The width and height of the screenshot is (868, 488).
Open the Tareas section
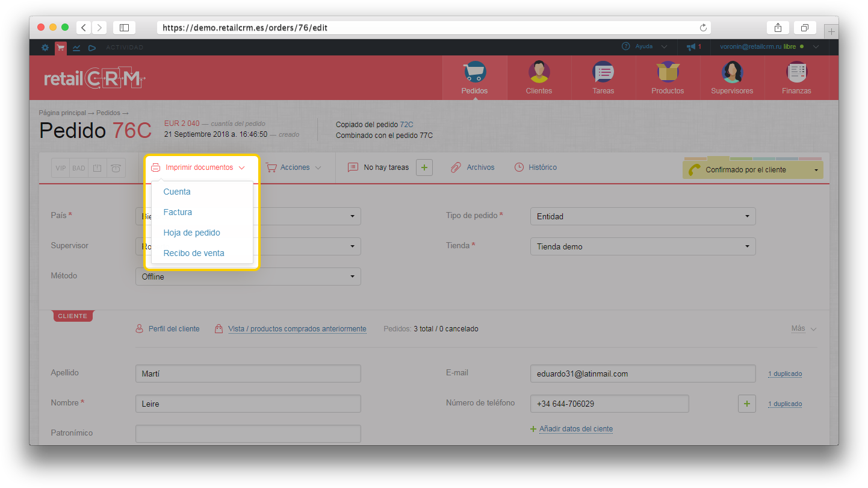point(603,78)
